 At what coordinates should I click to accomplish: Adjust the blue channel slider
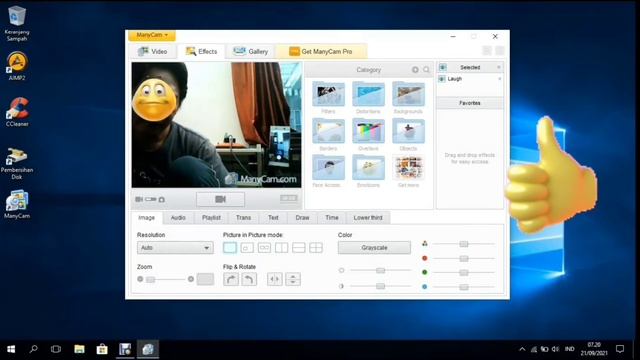pyautogui.click(x=464, y=287)
